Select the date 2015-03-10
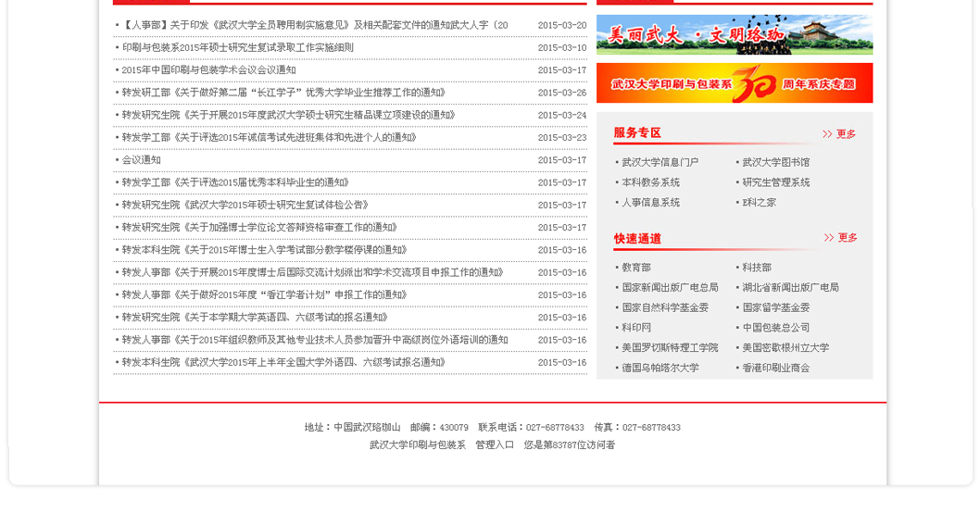980x513 pixels. [562, 47]
